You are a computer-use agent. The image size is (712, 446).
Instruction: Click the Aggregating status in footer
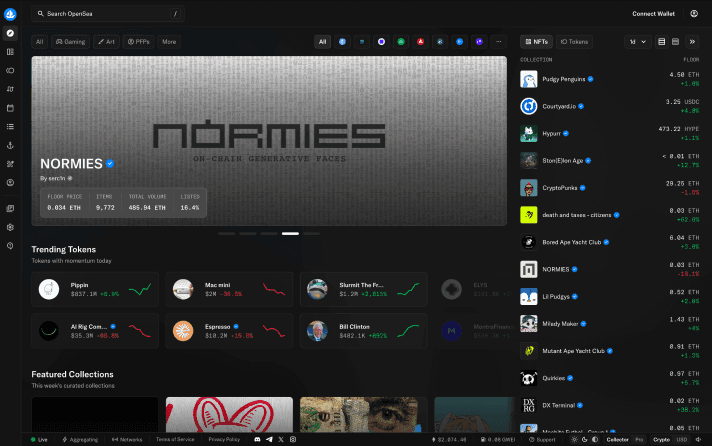[x=80, y=439]
